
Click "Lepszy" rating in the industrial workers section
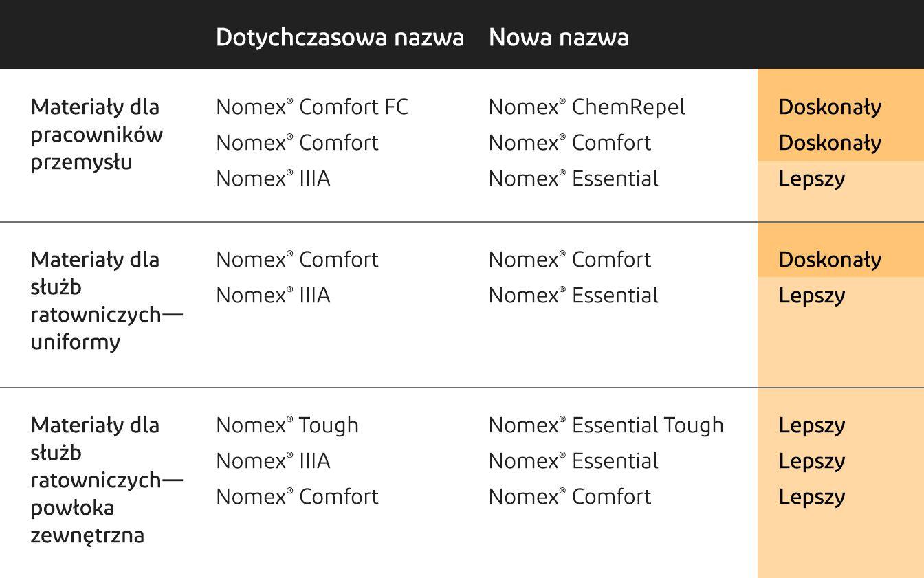(812, 179)
